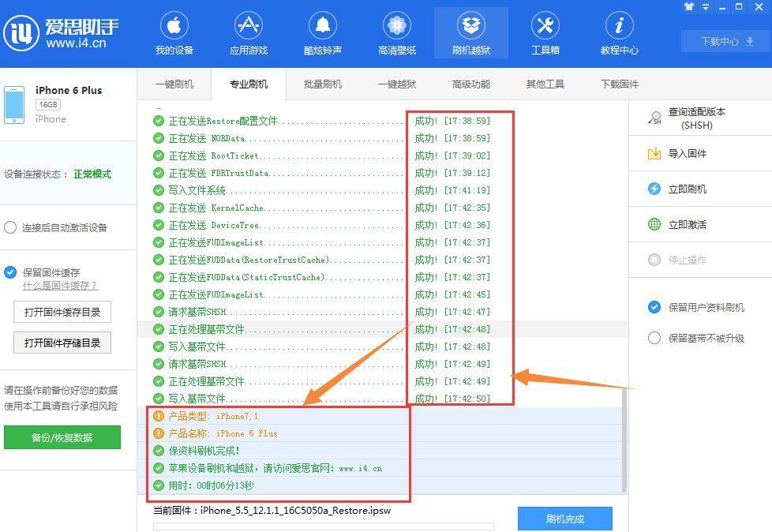Click the 打开固件缓存目录 button

coord(62,312)
